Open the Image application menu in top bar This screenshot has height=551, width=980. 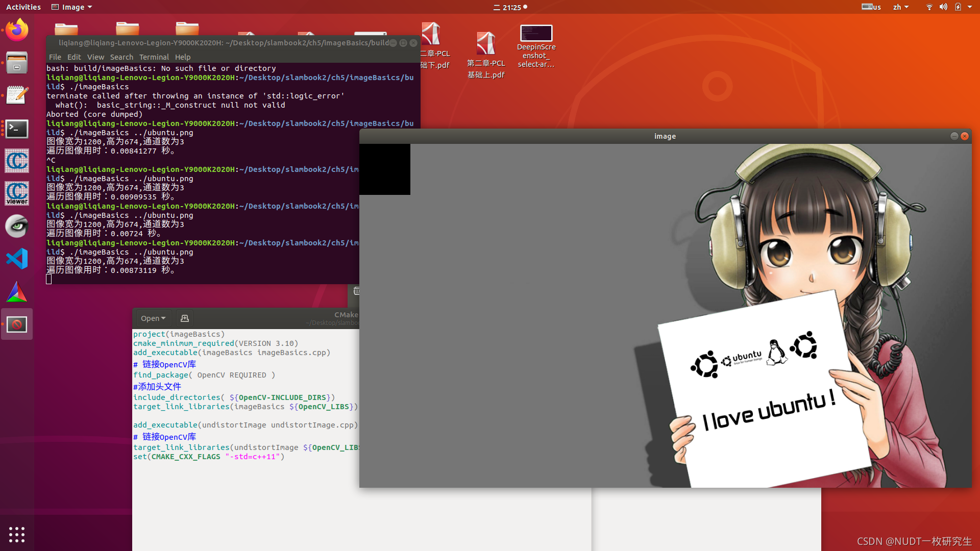click(72, 7)
